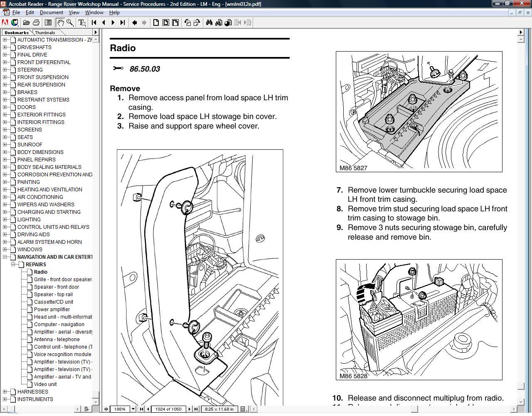Open the Video unit bookmark
Screen dimensions: 532x416
[x=45, y=384]
